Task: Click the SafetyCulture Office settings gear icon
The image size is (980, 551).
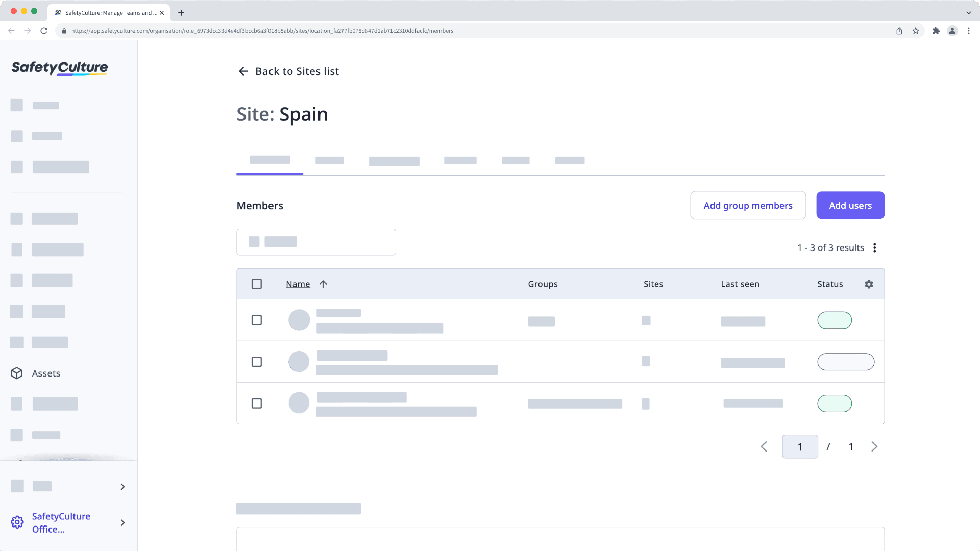Action: 17,522
